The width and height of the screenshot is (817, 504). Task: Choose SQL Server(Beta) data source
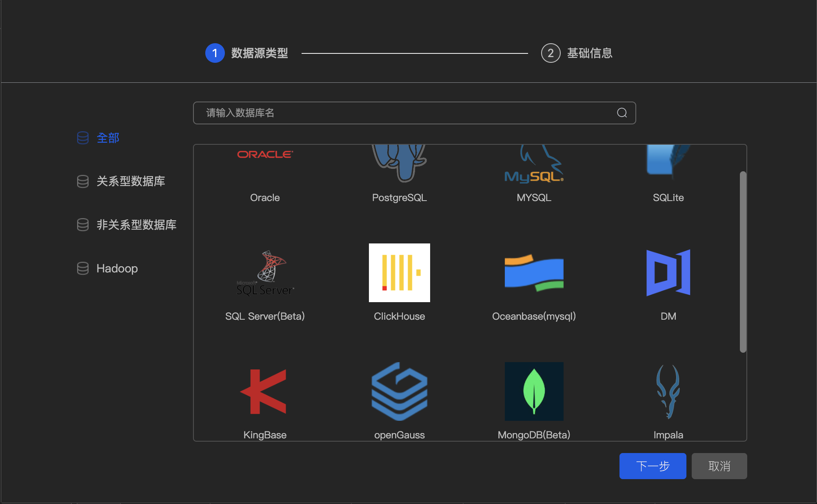click(x=265, y=273)
